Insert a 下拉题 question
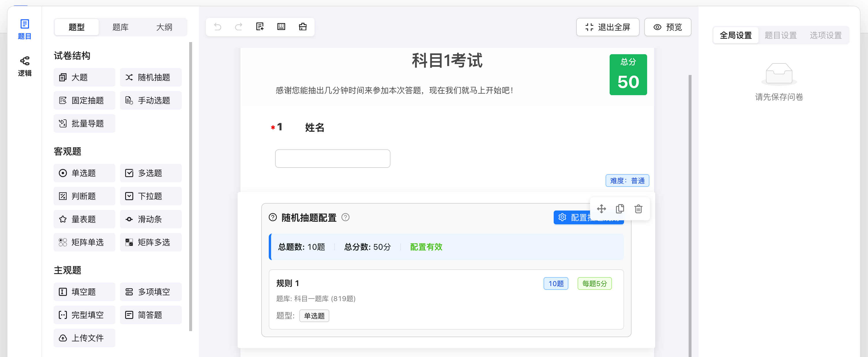The height and width of the screenshot is (357, 868). click(x=151, y=196)
